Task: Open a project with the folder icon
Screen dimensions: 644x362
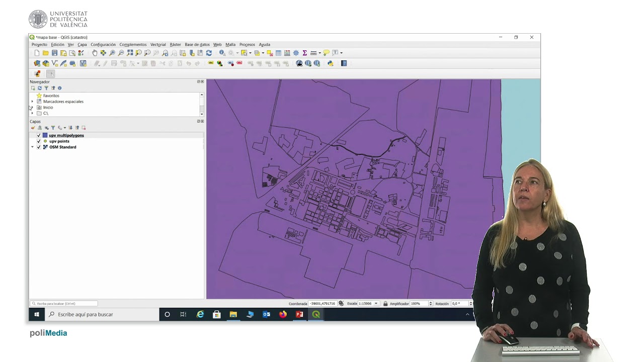Action: [x=46, y=53]
